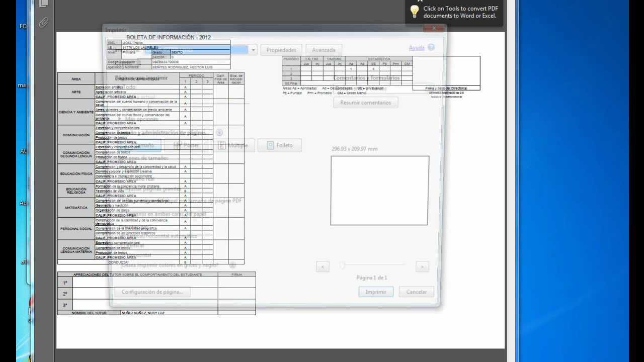Viewport: 644px width, 362px height.
Task: Click info icon beside page handling heading
Action: click(219, 133)
